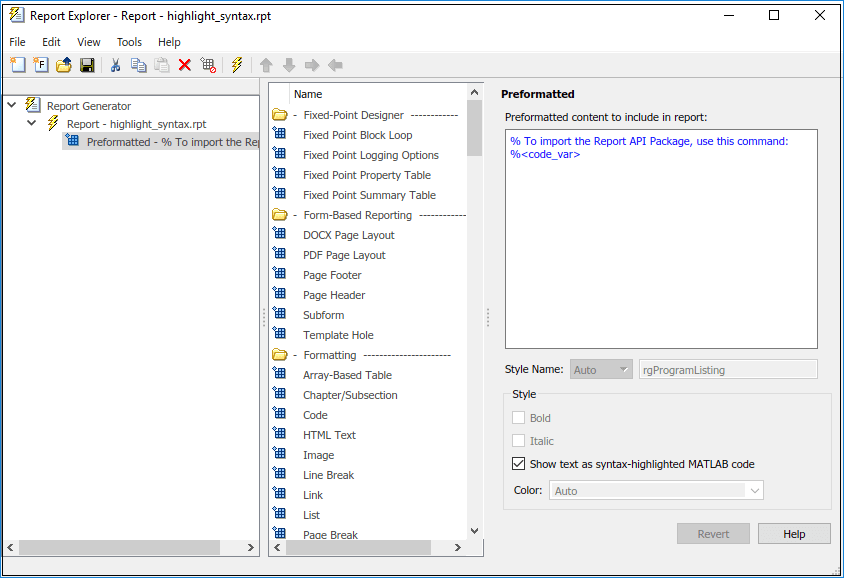Click the rgProgramListing style name field
Viewport: 844px width, 578px height.
(x=728, y=370)
